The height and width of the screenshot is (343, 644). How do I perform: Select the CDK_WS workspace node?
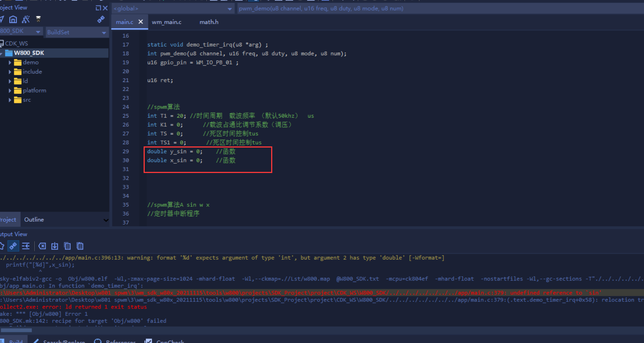(16, 43)
